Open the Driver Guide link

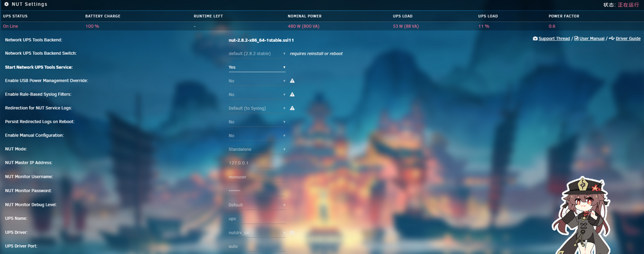[628, 39]
